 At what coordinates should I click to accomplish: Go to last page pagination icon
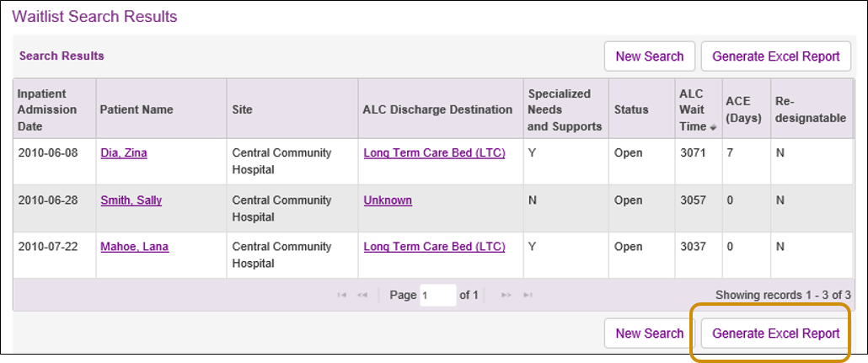click(528, 296)
